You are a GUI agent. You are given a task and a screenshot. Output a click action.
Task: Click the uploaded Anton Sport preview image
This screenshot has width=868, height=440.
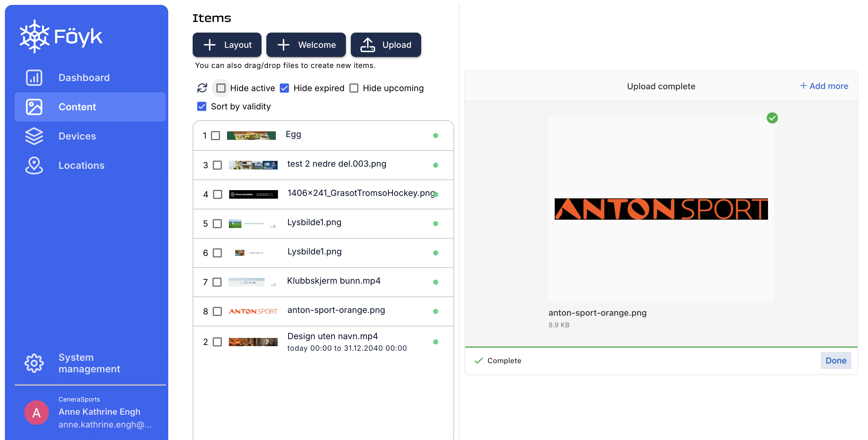661,209
